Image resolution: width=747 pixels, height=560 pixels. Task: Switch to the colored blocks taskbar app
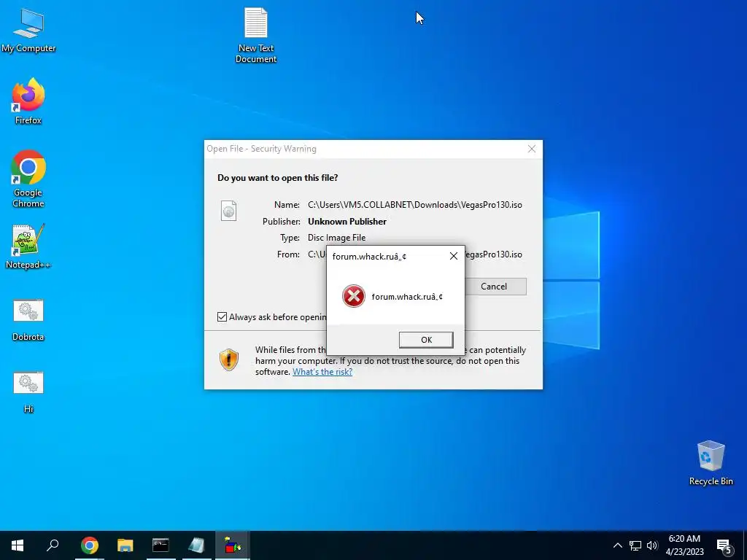pos(233,545)
